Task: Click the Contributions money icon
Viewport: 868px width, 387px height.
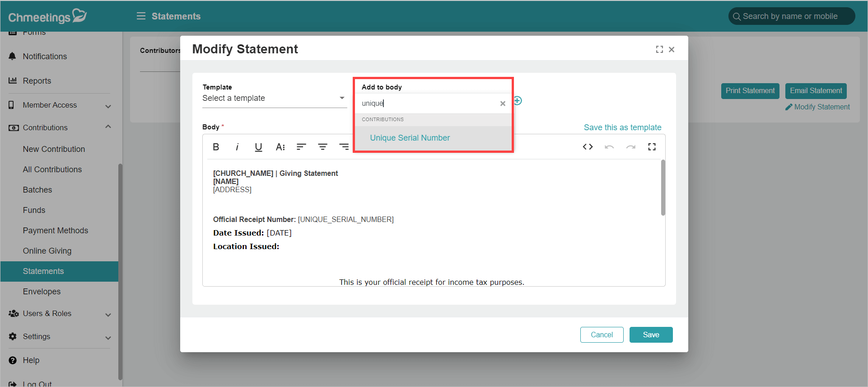Action: (14, 128)
